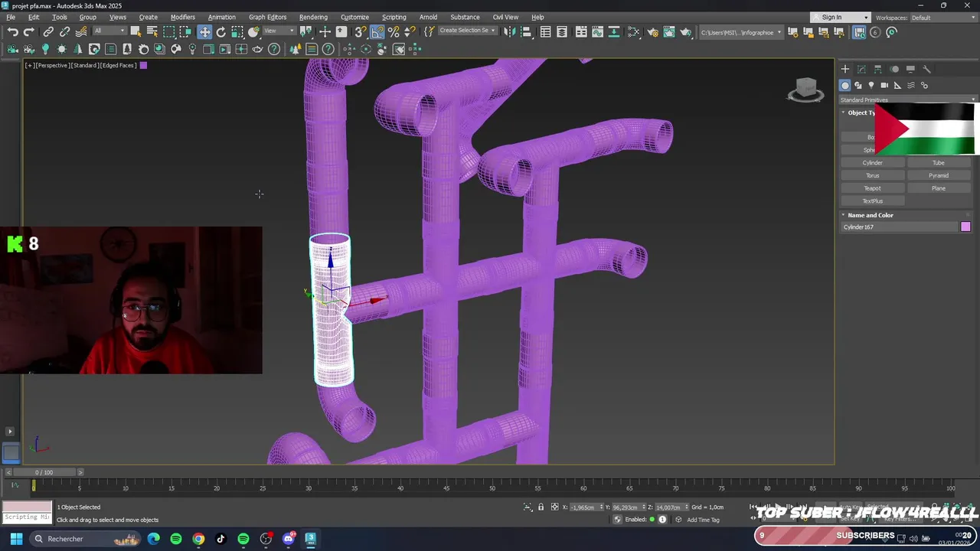Open the Hierarchy panel tab icon

pos(878,69)
